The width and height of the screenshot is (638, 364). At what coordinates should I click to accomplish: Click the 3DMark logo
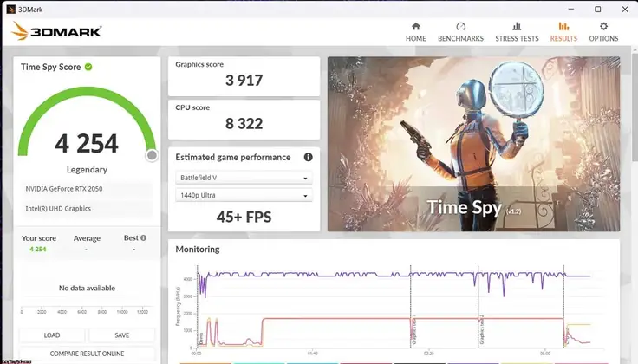click(56, 31)
